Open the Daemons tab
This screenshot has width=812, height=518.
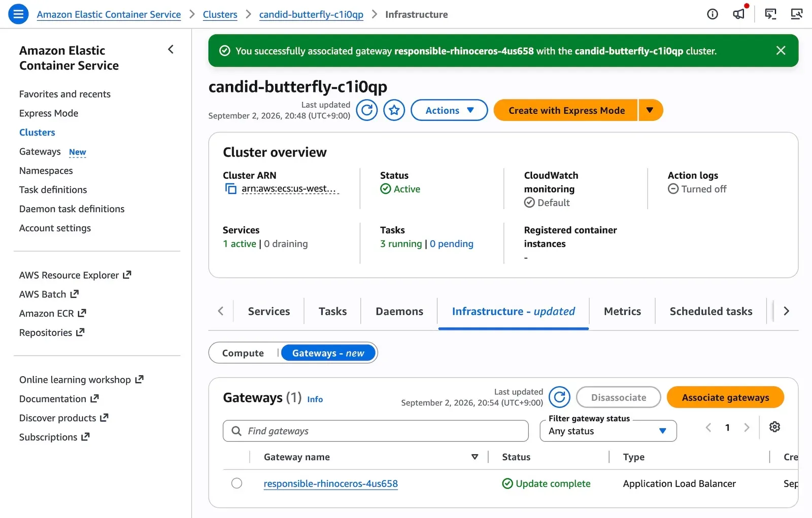click(x=399, y=311)
